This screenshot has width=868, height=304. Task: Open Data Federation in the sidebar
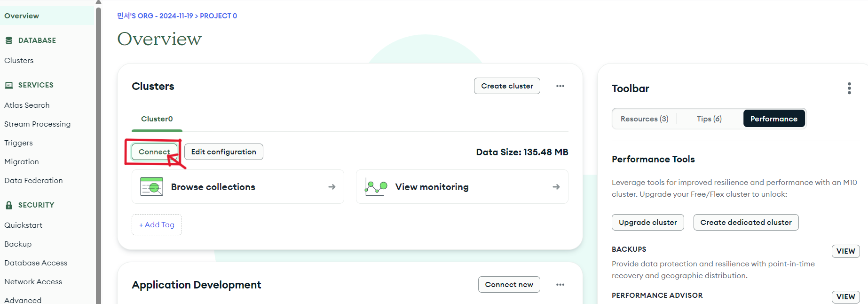[x=33, y=181]
